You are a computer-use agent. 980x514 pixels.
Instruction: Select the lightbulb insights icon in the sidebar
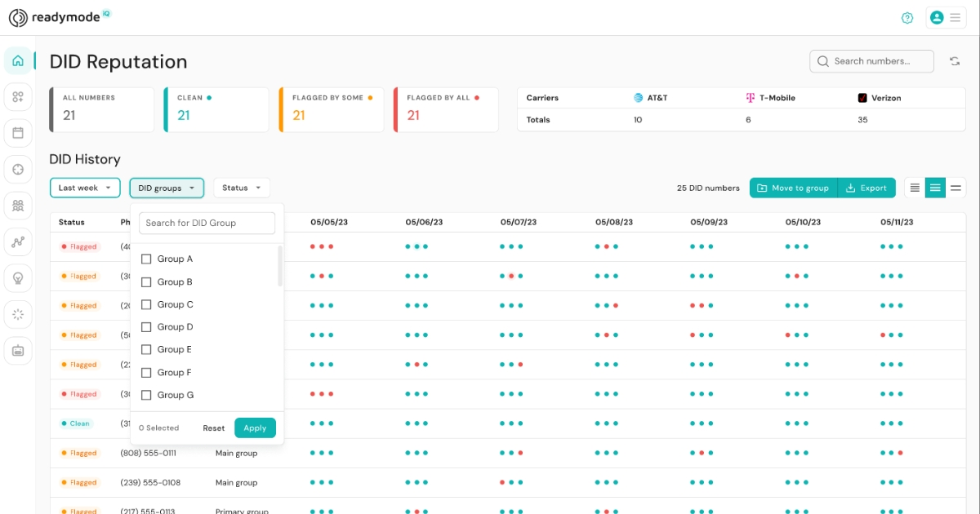point(17,277)
